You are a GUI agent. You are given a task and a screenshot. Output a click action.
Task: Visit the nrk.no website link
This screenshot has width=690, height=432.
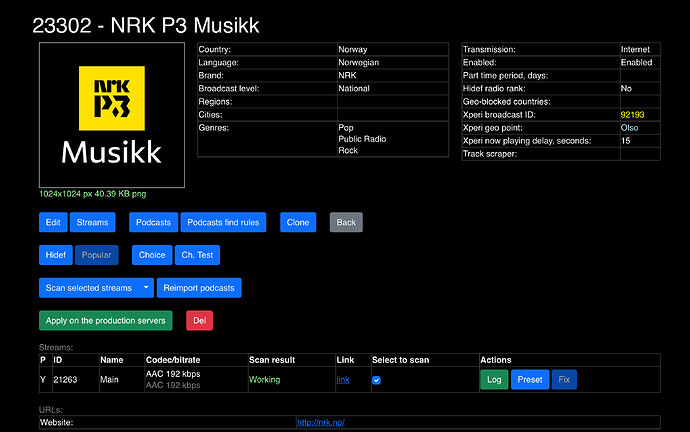(321, 423)
